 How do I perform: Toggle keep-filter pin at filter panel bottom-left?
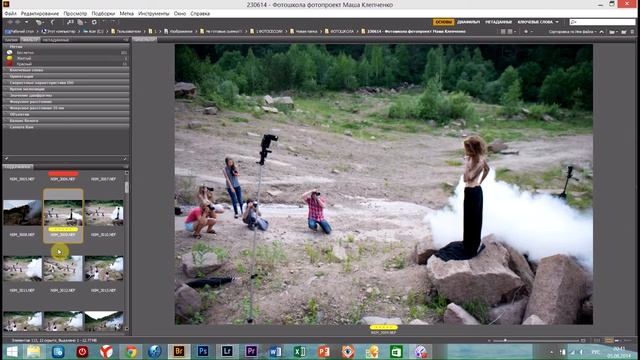[x=6, y=158]
